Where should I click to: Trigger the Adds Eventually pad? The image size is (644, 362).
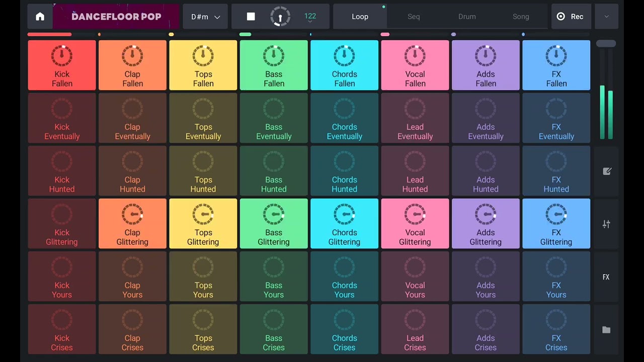click(486, 118)
